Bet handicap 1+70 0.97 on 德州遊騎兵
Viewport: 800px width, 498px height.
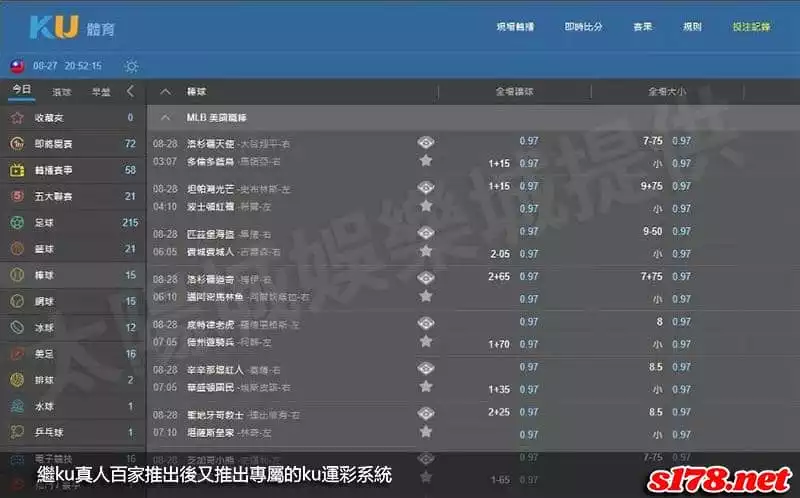[513, 344]
